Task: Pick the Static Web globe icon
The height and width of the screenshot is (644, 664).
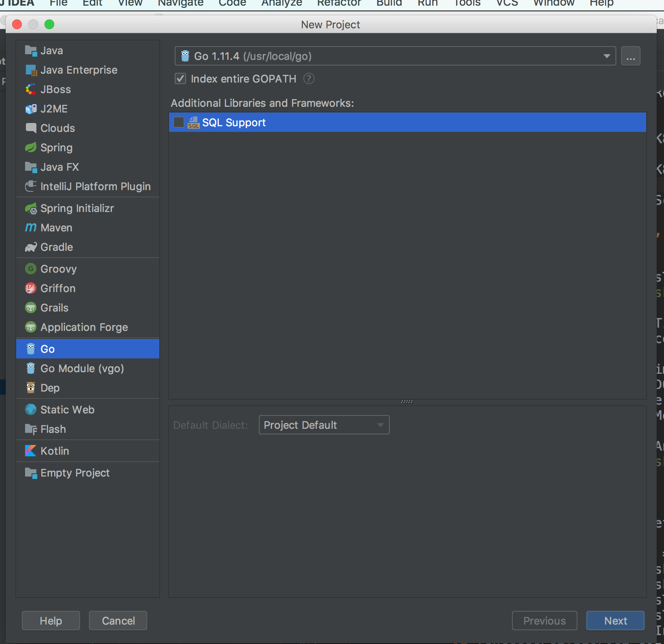Action: (x=31, y=410)
